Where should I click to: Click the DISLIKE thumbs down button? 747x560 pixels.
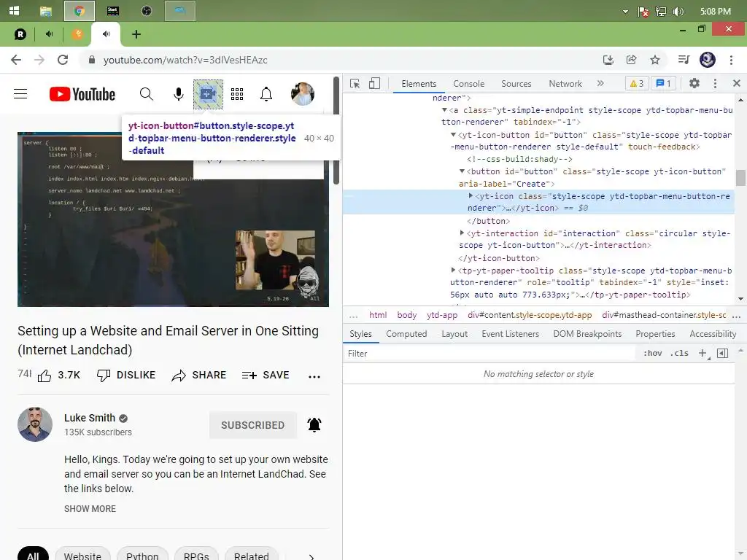point(126,376)
